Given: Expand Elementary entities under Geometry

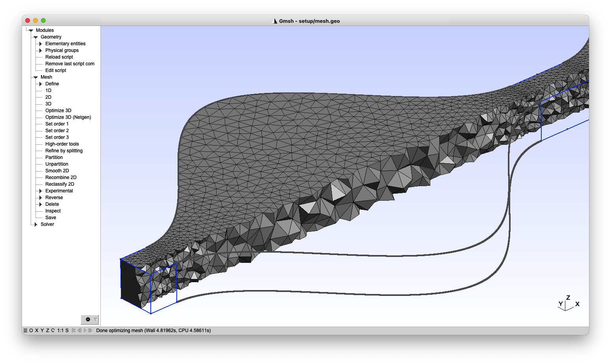Looking at the screenshot, I should click(41, 44).
